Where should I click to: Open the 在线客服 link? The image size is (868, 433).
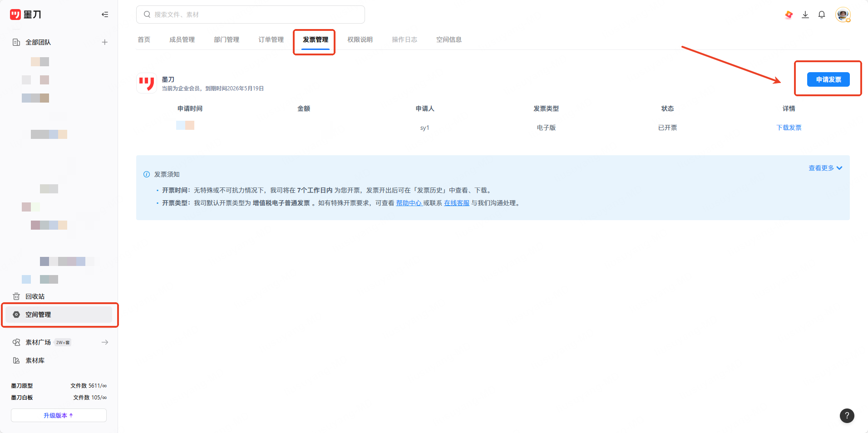pos(457,203)
